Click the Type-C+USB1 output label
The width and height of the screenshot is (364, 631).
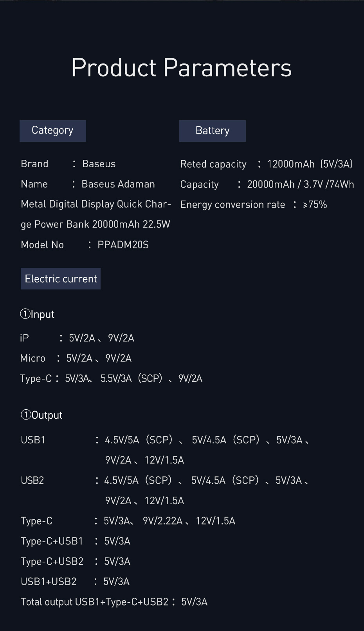(x=52, y=541)
